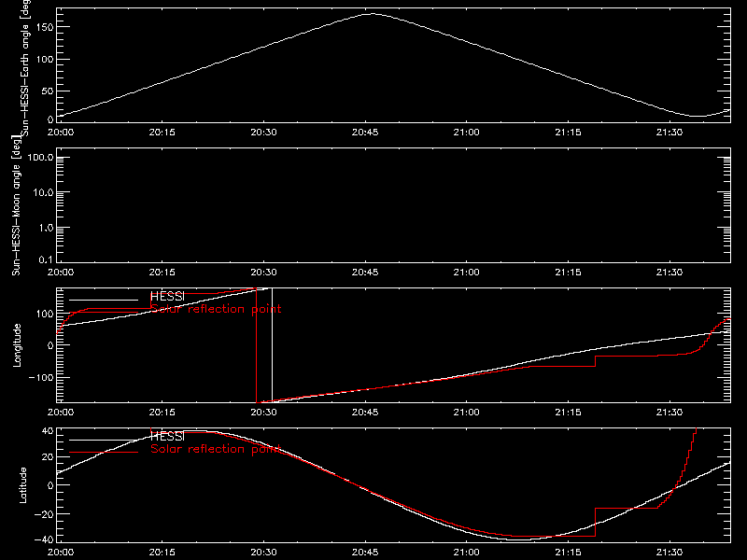Click the -40 tick on Latitude axis
This screenshot has width=747, height=560.
(45, 539)
